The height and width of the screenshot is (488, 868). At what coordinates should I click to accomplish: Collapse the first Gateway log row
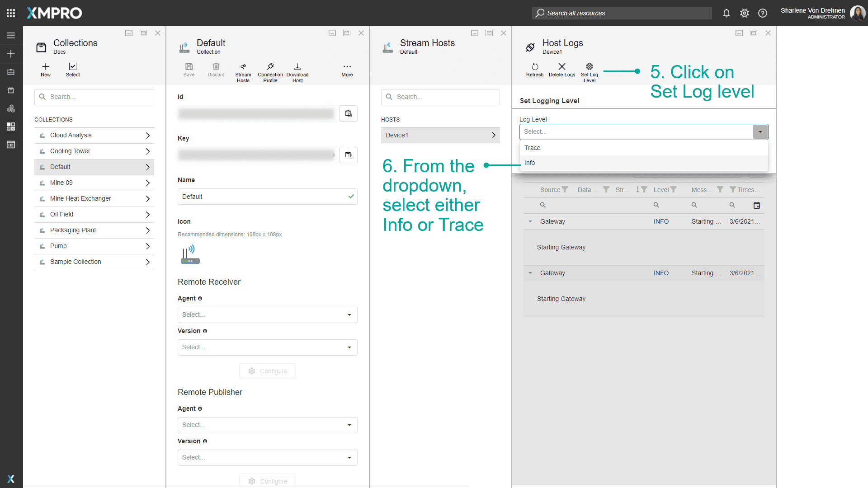pyautogui.click(x=530, y=221)
